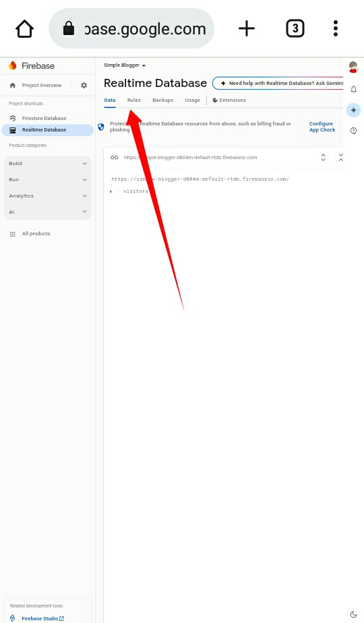Switch to the Rules tab
The width and height of the screenshot is (364, 623).
tap(134, 100)
